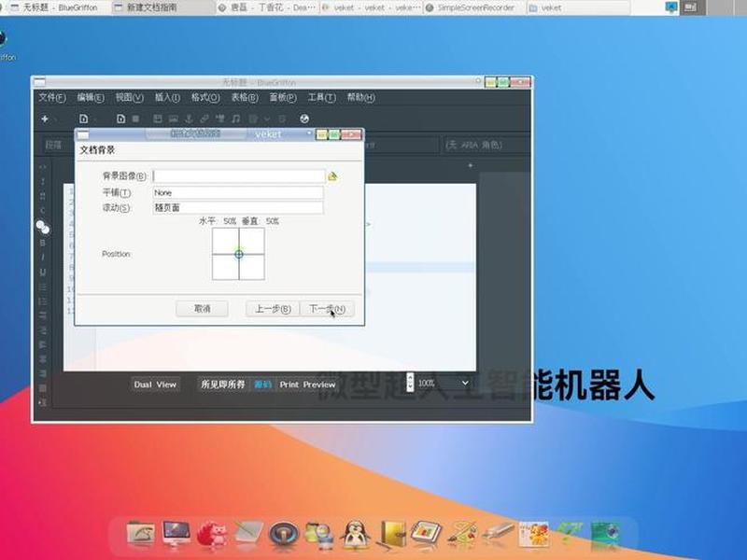Click the globe browse icon in toolbar
This screenshot has width=747, height=560.
tap(304, 119)
